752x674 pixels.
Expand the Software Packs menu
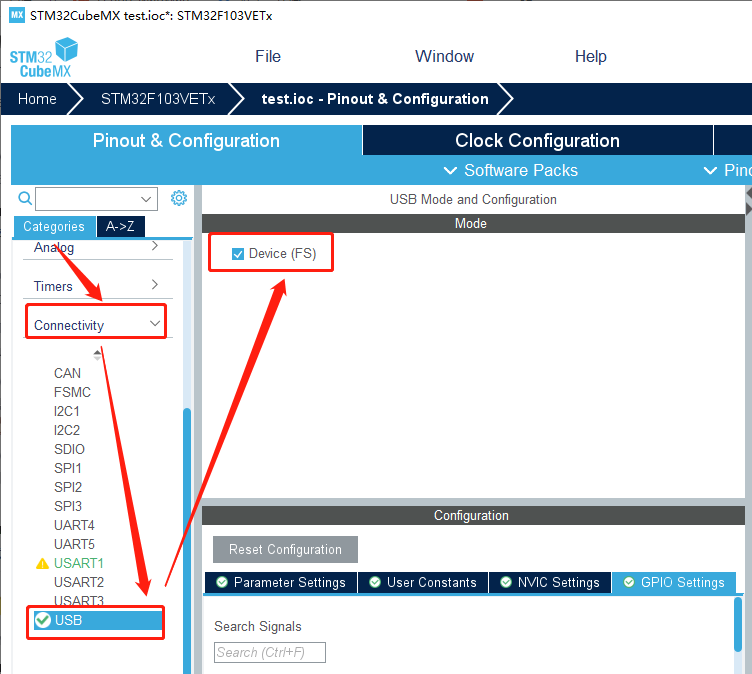pos(511,170)
